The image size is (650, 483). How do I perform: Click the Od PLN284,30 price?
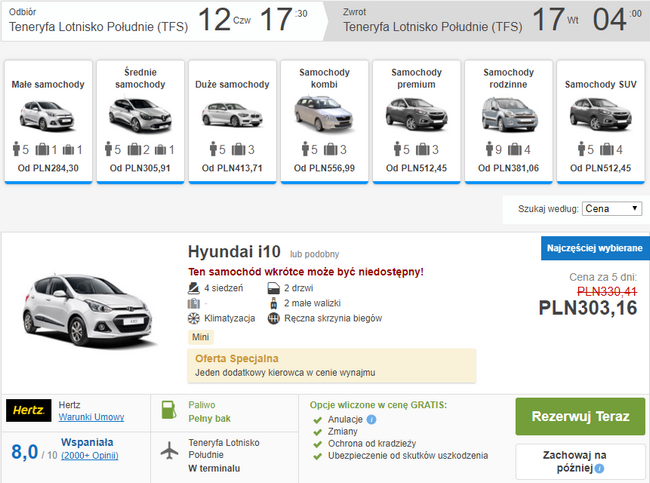pos(48,168)
